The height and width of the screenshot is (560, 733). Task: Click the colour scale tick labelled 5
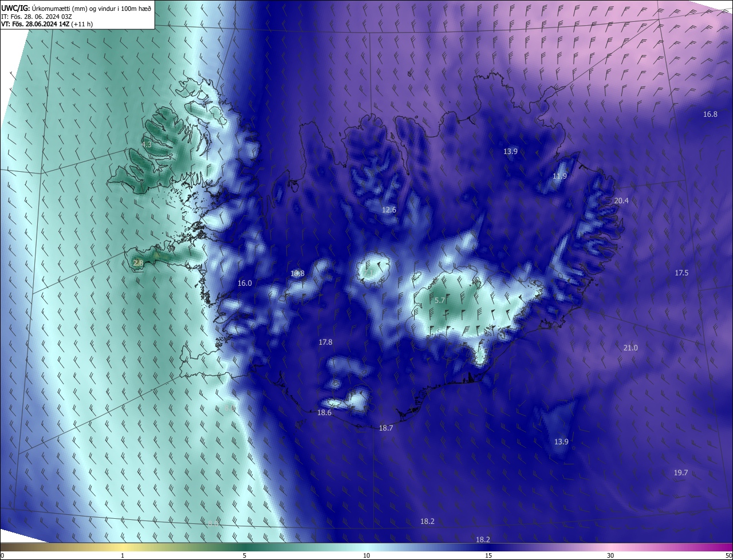[x=245, y=555]
